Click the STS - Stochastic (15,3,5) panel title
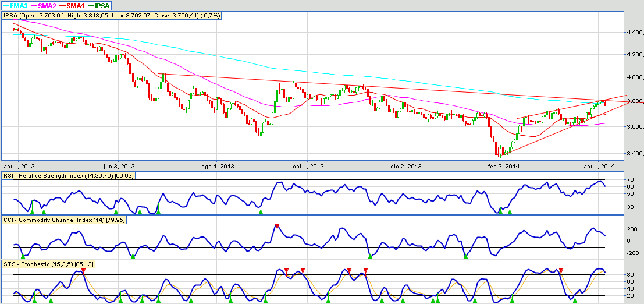The image size is (644, 304). click(49, 264)
